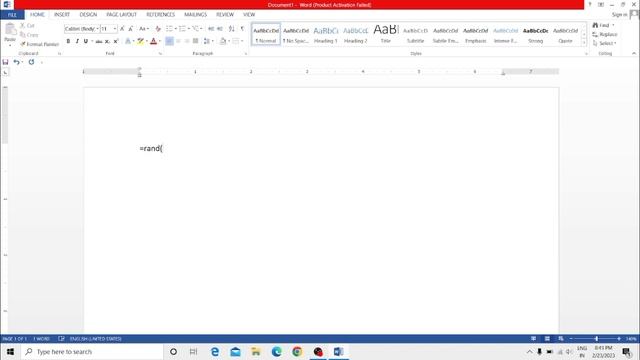This screenshot has width=640, height=360.
Task: Switch to the DESIGN tab
Action: click(88, 15)
